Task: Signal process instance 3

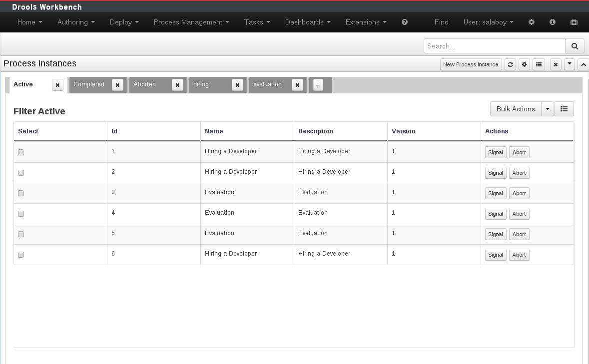Action: tap(496, 193)
